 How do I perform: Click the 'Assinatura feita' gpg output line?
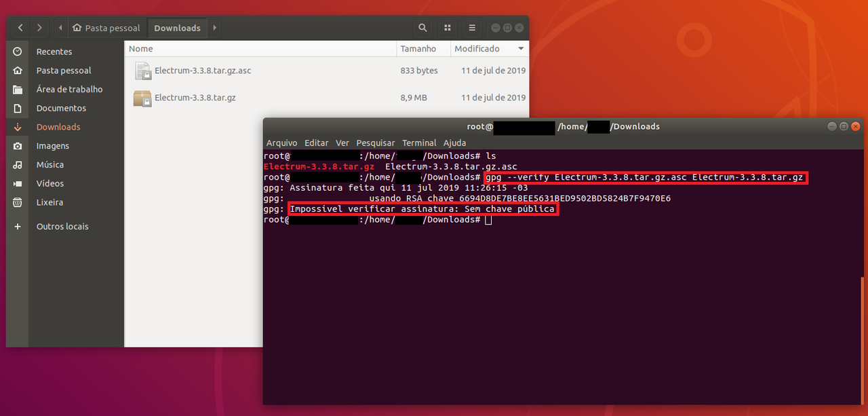[x=395, y=188]
